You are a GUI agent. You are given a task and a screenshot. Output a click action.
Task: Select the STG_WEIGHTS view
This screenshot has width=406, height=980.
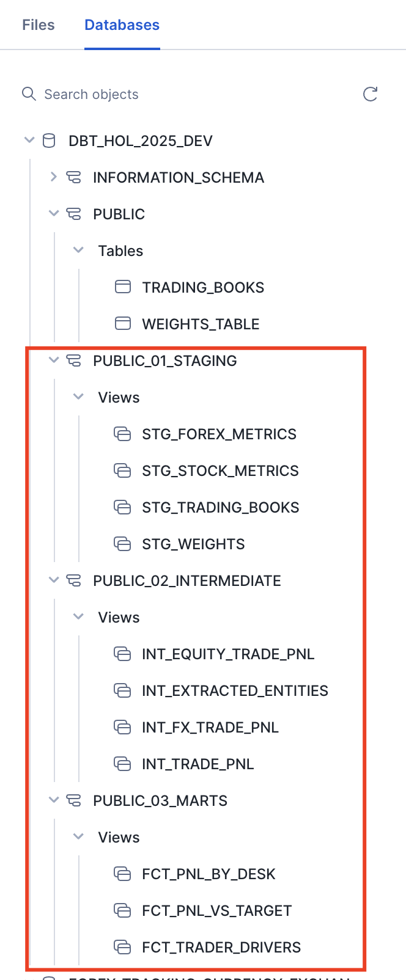[x=193, y=544]
